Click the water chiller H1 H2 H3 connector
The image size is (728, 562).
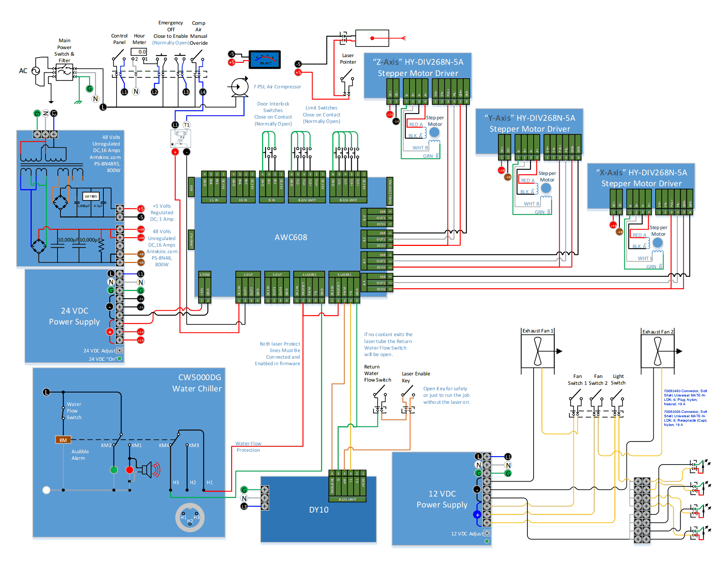190,517
